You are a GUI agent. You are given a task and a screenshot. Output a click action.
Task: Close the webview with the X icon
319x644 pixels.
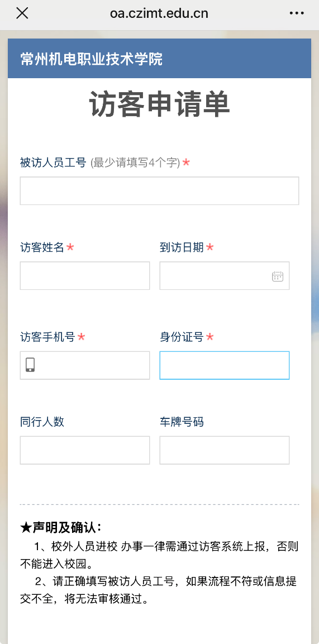click(x=22, y=13)
